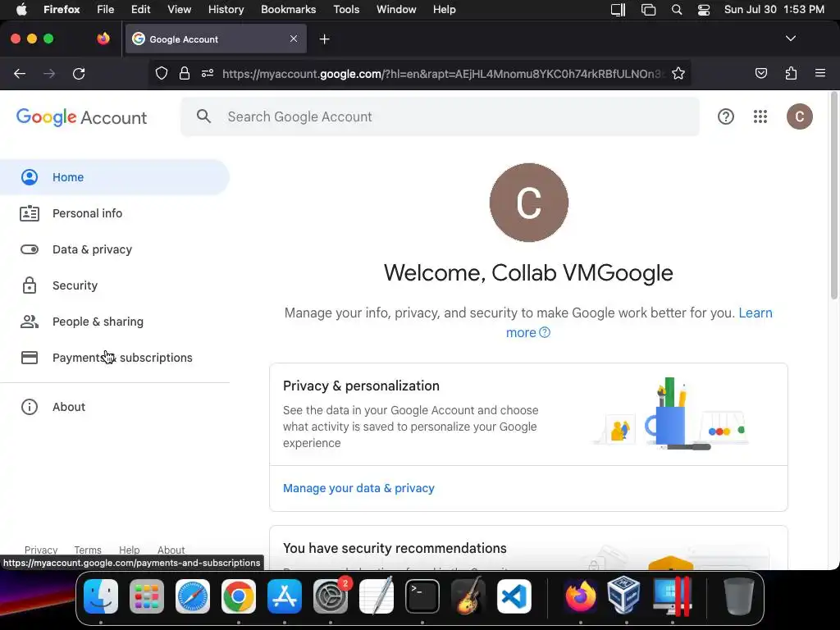Click the search magnifier in Google Account search
This screenshot has height=630, width=840.
(x=203, y=116)
